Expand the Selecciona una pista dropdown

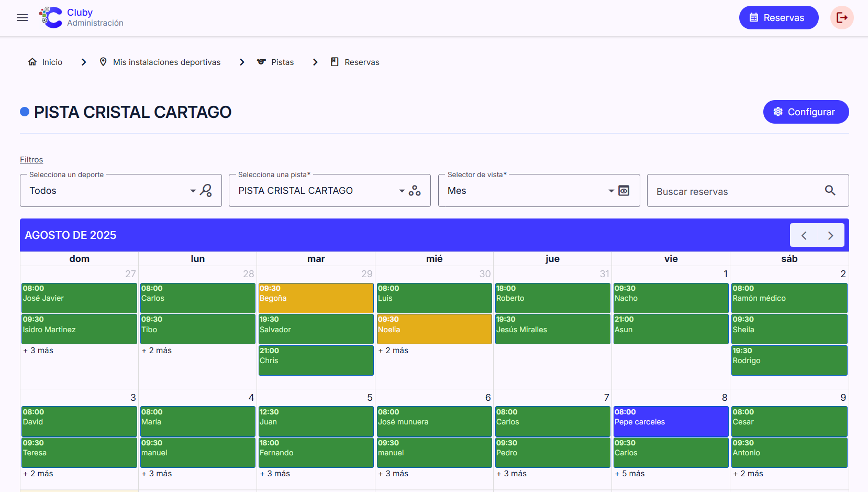(401, 191)
